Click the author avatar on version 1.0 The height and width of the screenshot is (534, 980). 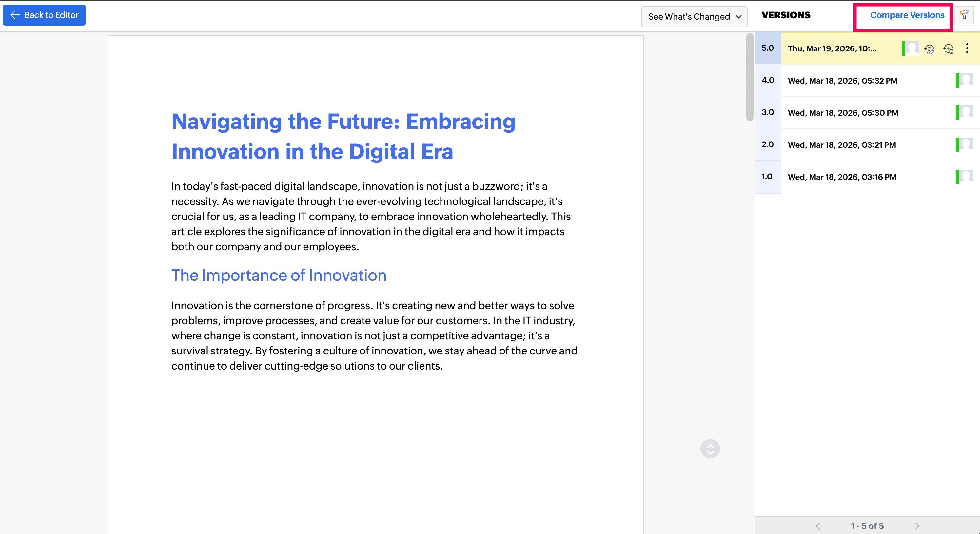[x=966, y=177]
